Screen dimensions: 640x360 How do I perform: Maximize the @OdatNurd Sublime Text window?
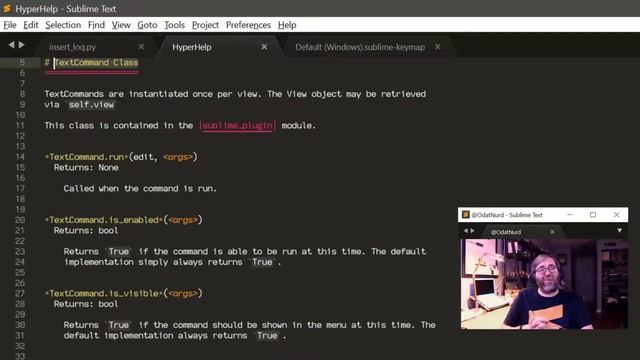593,215
